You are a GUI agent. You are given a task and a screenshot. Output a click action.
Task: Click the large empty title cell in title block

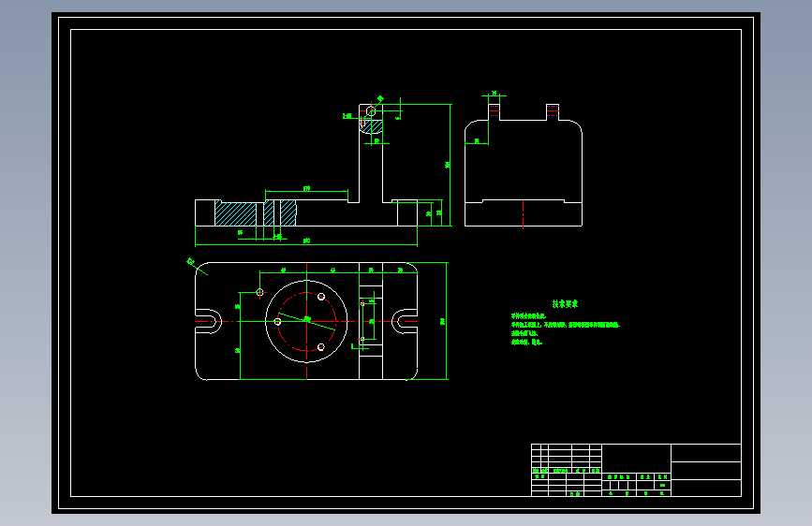coord(637,459)
